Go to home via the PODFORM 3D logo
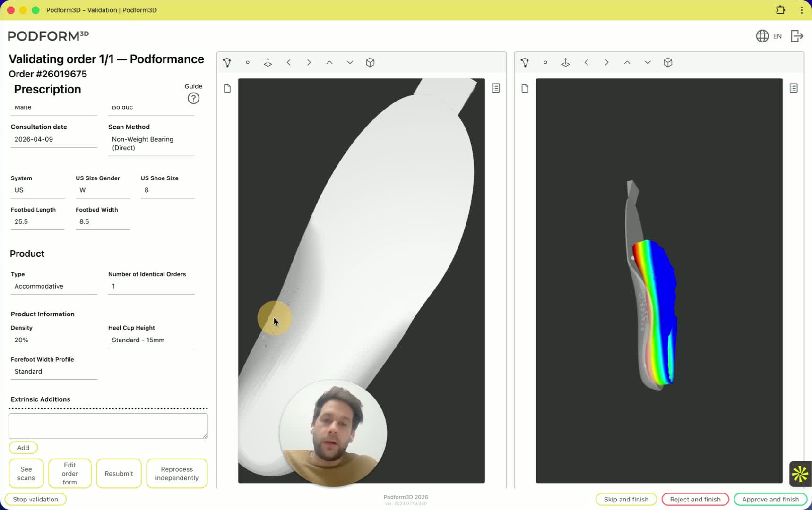This screenshot has width=812, height=510. coord(48,36)
